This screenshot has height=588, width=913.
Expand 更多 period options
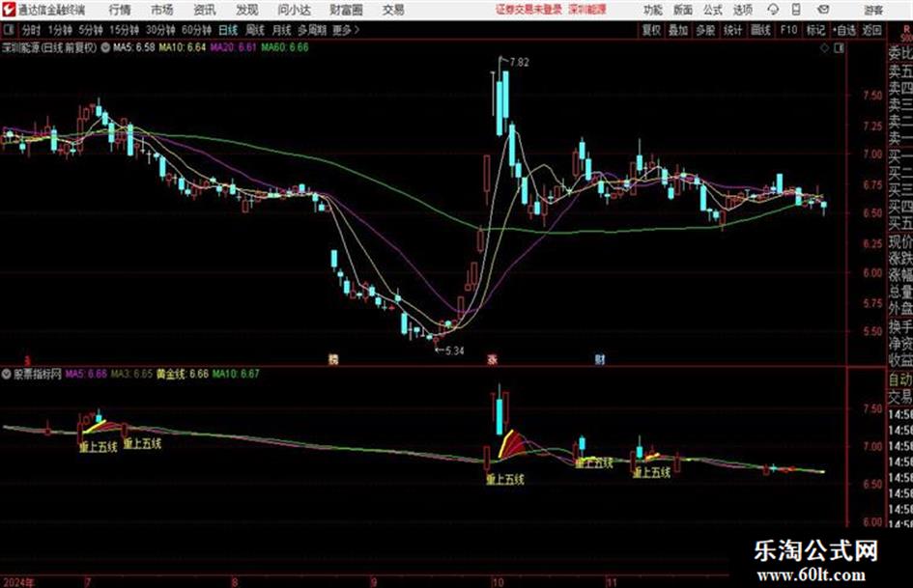click(x=346, y=30)
